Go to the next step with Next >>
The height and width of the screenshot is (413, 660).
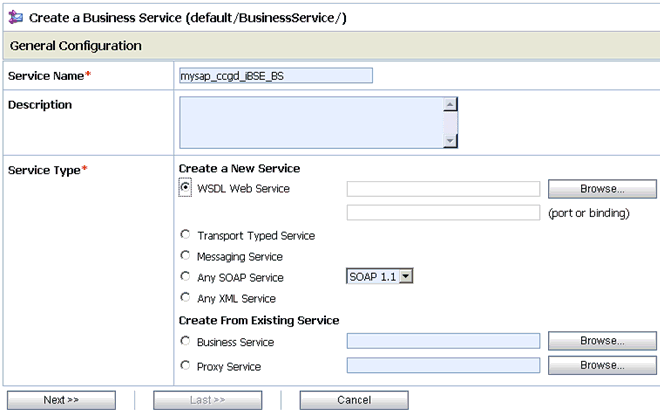pos(61,400)
